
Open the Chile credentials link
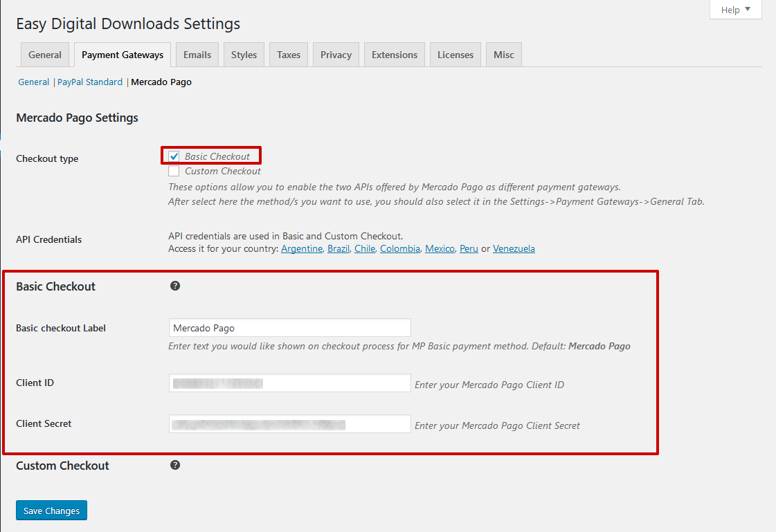365,248
